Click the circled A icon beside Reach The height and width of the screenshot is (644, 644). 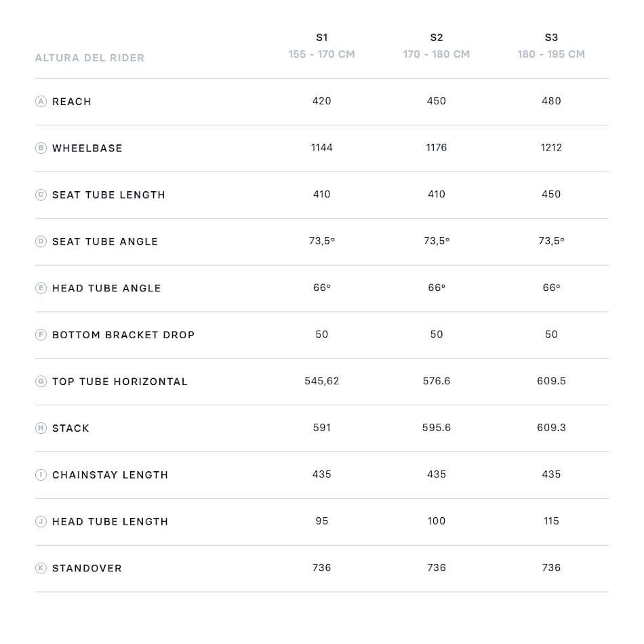tap(41, 102)
